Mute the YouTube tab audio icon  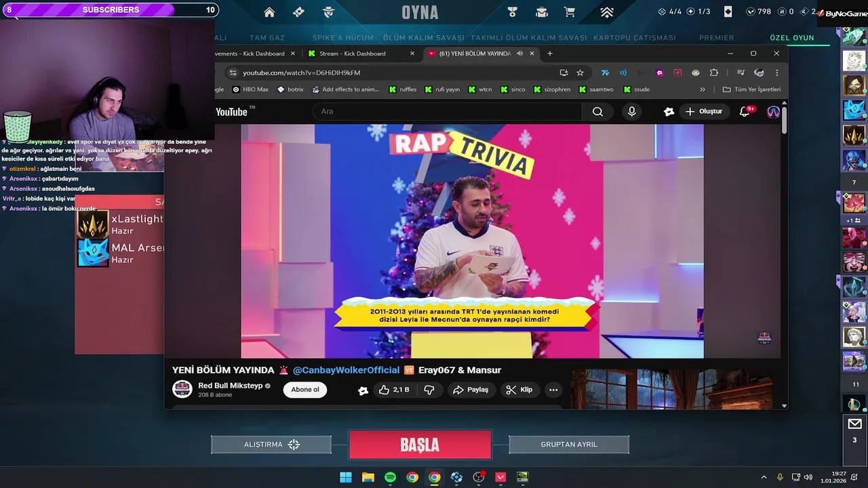coord(519,54)
